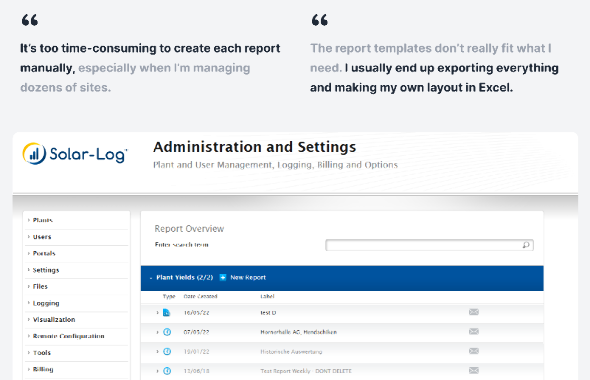Click the Date Created column header
This screenshot has width=590, height=380.
click(200, 296)
